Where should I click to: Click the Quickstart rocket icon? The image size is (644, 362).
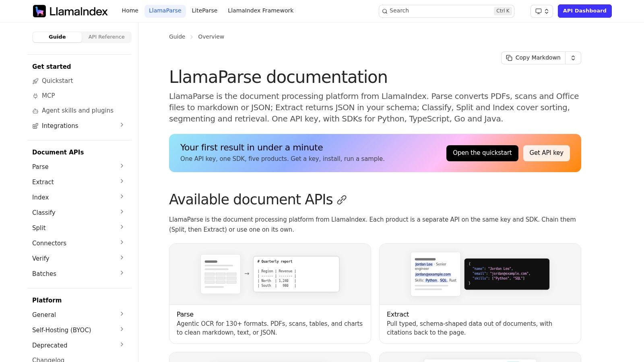[35, 81]
